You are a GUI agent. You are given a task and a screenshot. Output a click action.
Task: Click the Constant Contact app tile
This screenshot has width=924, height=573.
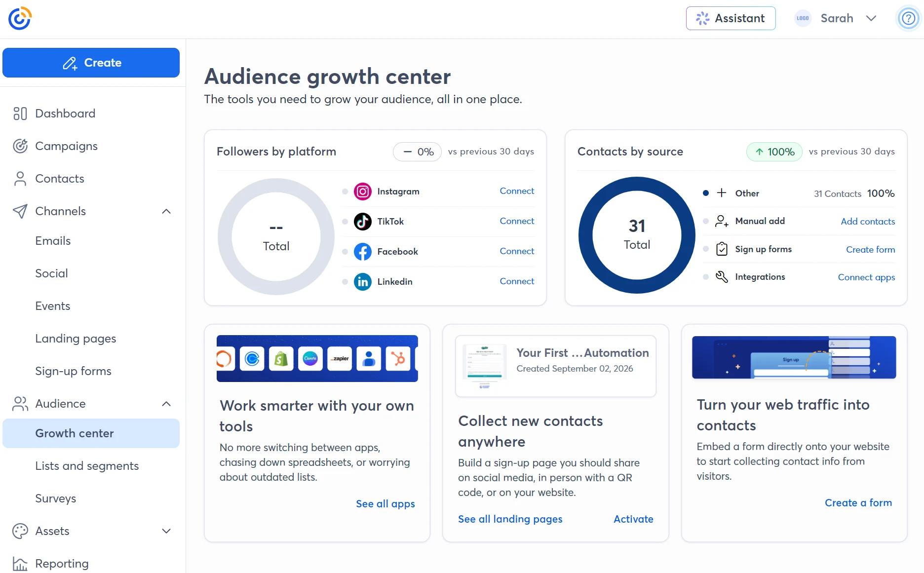tap(252, 359)
